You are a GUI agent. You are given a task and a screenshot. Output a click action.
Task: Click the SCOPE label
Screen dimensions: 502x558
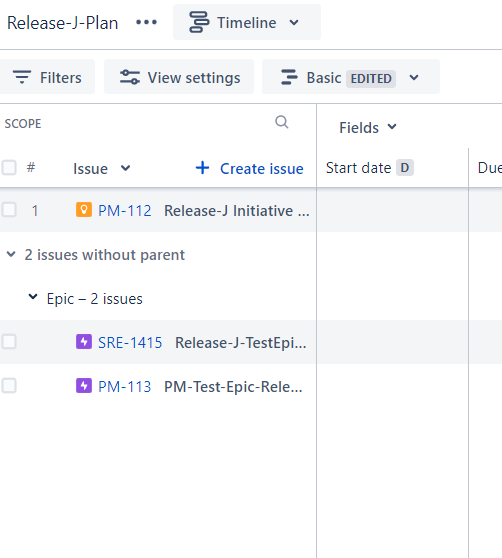click(23, 124)
